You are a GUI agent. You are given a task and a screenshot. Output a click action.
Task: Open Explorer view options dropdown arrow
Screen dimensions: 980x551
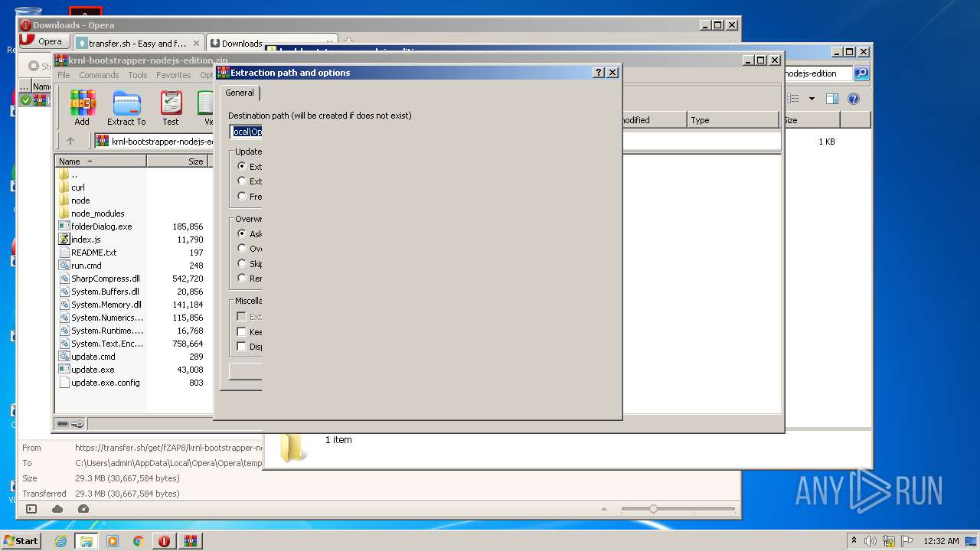click(x=812, y=99)
